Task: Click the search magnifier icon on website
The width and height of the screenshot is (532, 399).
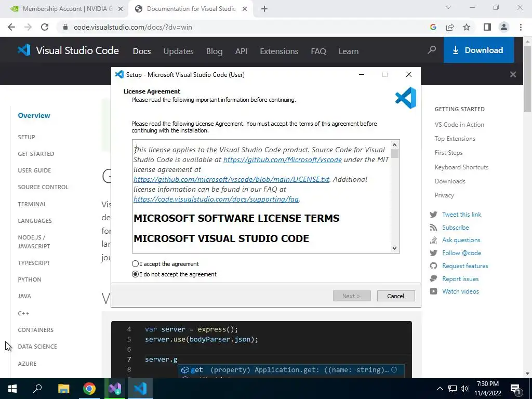Action: point(432,50)
